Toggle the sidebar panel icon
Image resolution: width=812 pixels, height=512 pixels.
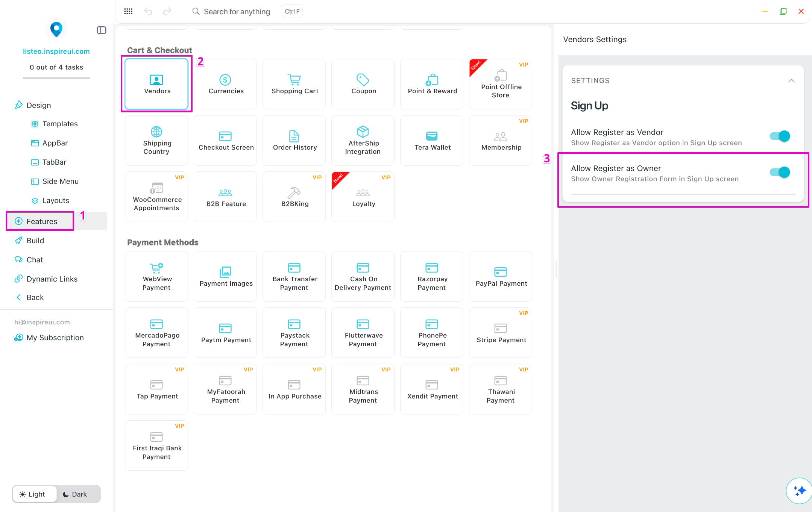point(102,30)
